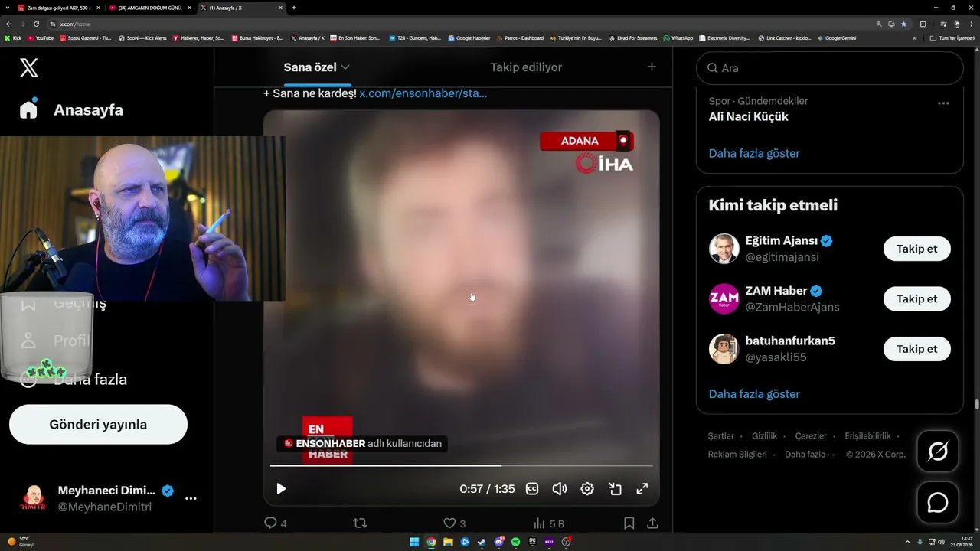Open video settings gear
This screenshot has height=551, width=980.
587,489
